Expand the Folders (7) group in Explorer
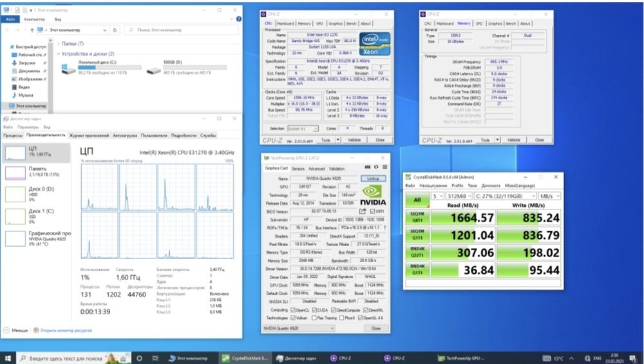 tap(59, 44)
